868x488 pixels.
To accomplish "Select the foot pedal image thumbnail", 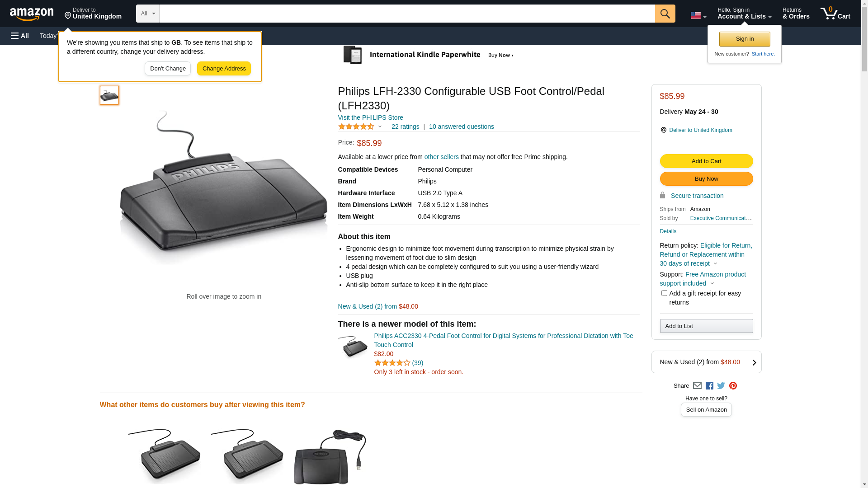I will pyautogui.click(x=109, y=96).
